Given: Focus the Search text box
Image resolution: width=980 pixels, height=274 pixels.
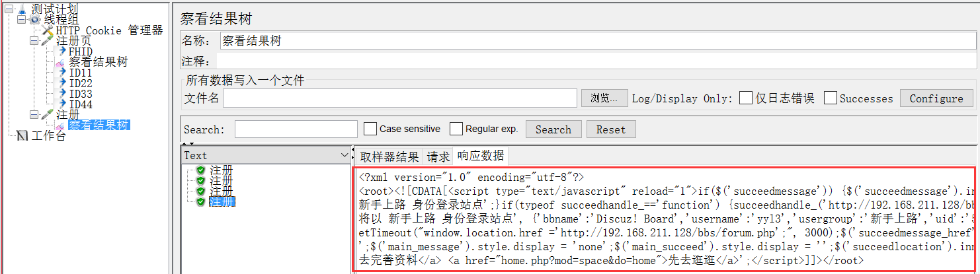Looking at the screenshot, I should (x=296, y=129).
